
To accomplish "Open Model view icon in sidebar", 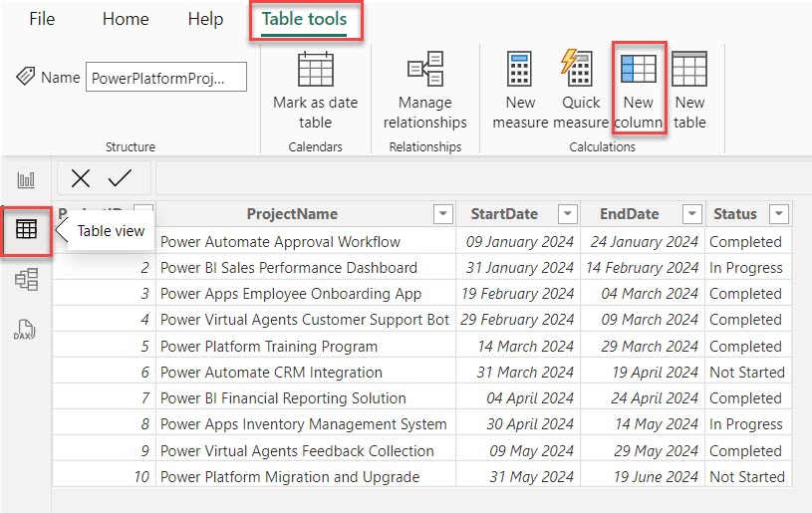I will pyautogui.click(x=26, y=280).
